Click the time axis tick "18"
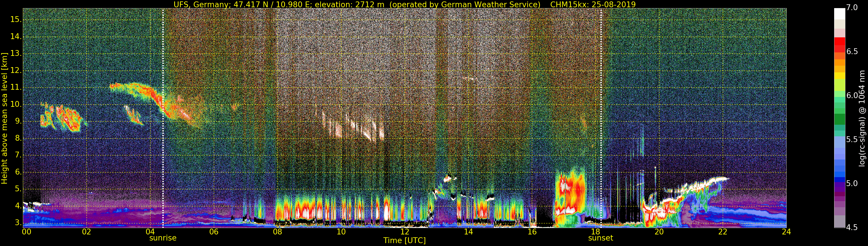This screenshot has width=868, height=246. pos(596,232)
